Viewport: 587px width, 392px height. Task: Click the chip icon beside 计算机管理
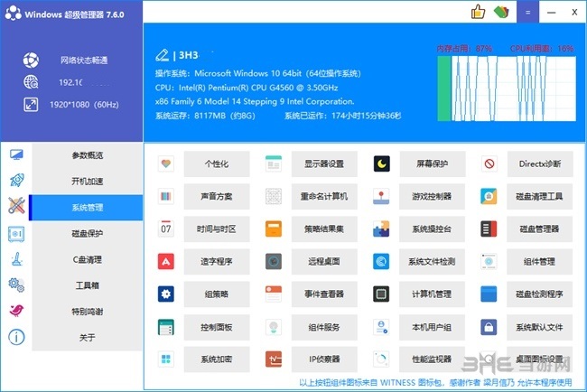(381, 294)
